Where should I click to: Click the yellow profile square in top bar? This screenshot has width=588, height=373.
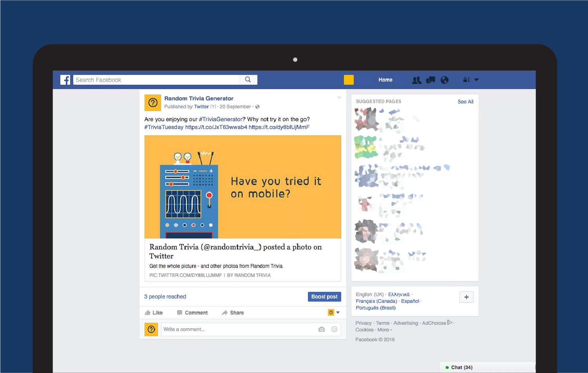tap(349, 80)
